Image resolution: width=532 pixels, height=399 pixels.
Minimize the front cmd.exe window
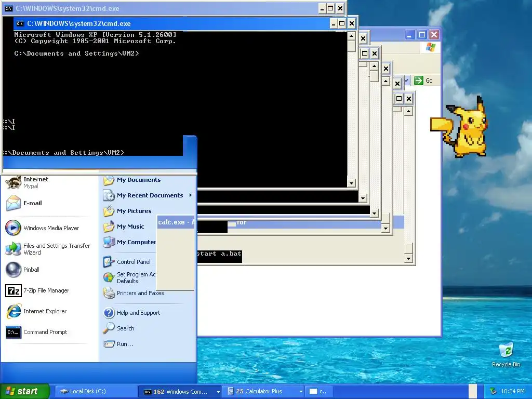[x=334, y=23]
